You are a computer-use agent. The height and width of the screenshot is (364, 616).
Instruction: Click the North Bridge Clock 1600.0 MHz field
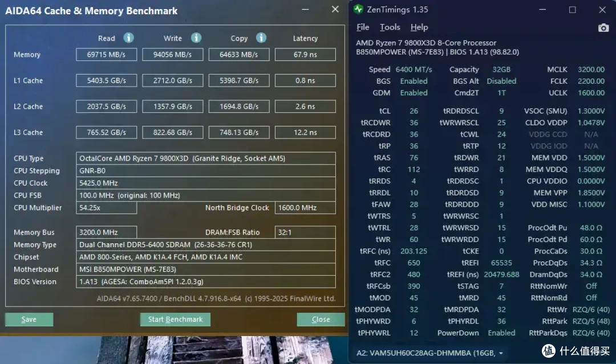[305, 207]
